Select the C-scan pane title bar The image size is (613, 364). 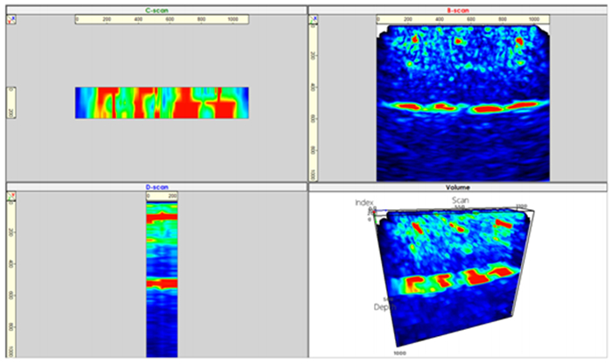point(157,10)
